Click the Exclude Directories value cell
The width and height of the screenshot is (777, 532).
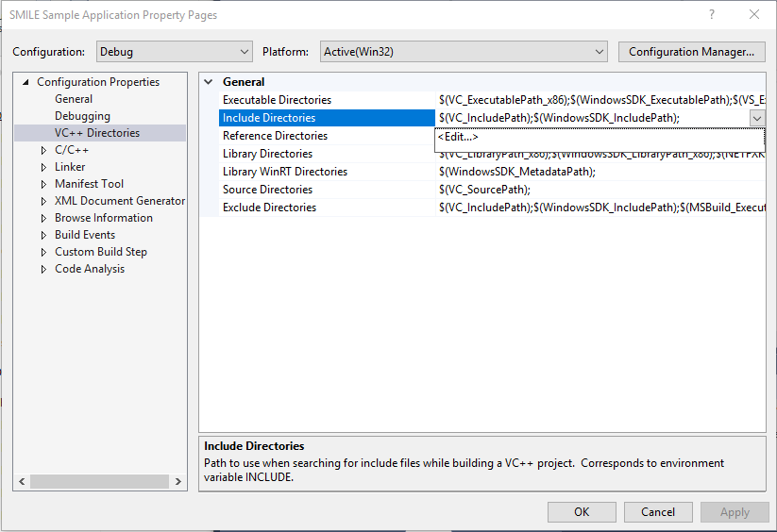click(600, 208)
